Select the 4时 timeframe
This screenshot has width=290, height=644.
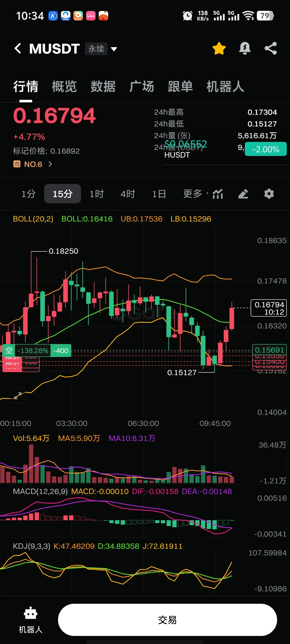pos(128,194)
